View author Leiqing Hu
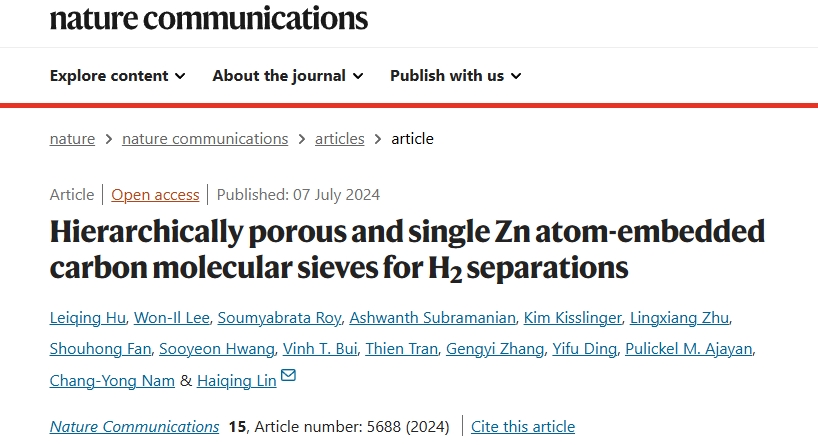The width and height of the screenshot is (818, 445). coord(88,317)
